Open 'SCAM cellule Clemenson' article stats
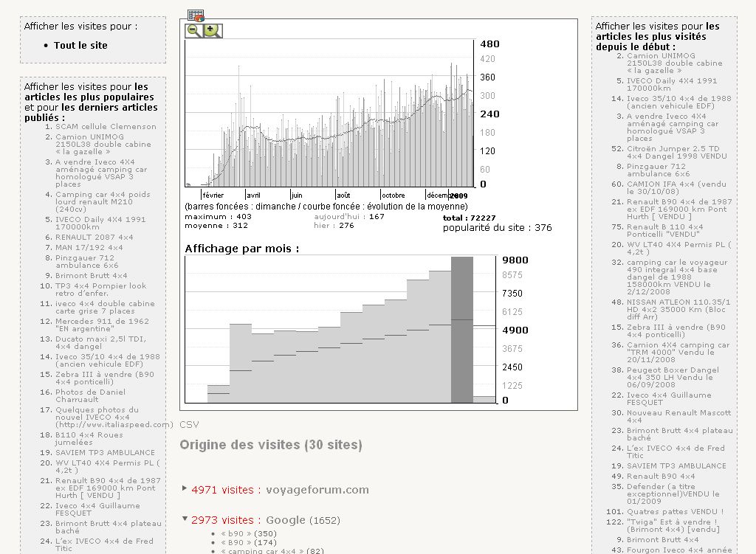 [x=106, y=126]
